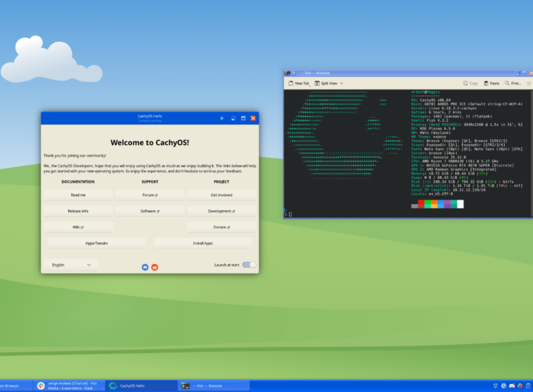This screenshot has height=392, width=533.
Task: Click the Paste icon in Konsole toolbar
Action: tap(486, 84)
